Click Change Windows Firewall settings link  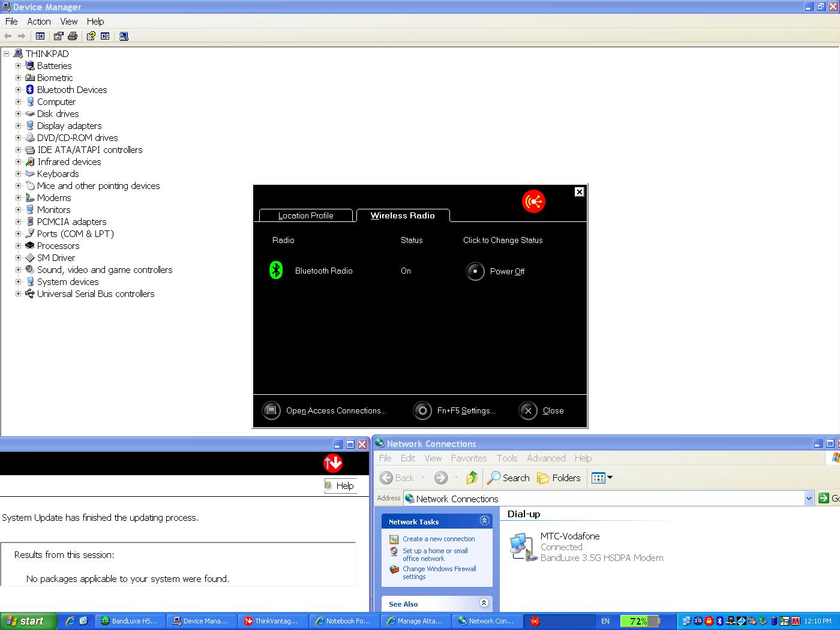pyautogui.click(x=439, y=572)
